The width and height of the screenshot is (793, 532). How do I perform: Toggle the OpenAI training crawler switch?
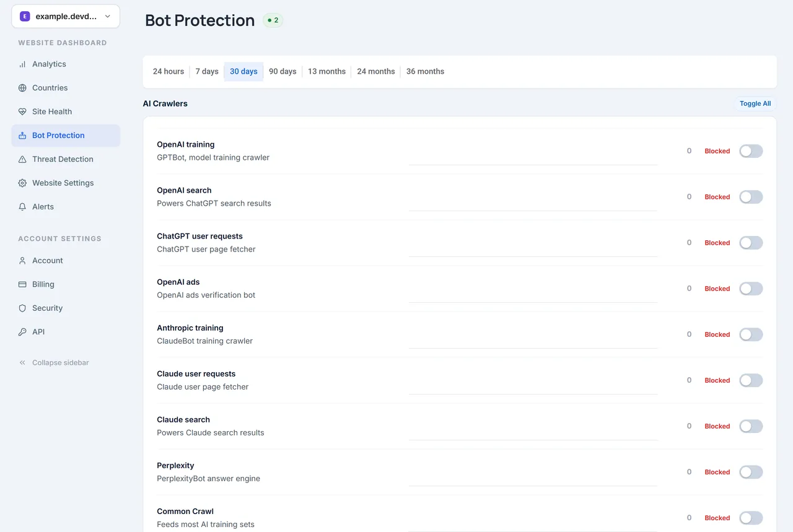point(751,151)
